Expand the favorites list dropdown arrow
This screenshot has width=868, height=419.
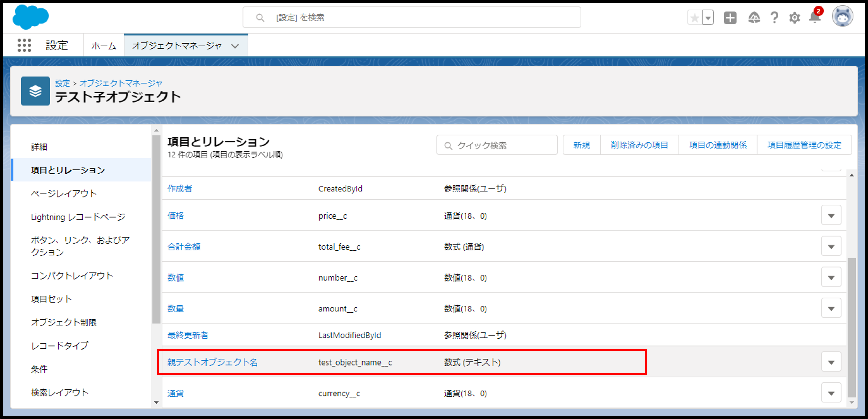(708, 18)
